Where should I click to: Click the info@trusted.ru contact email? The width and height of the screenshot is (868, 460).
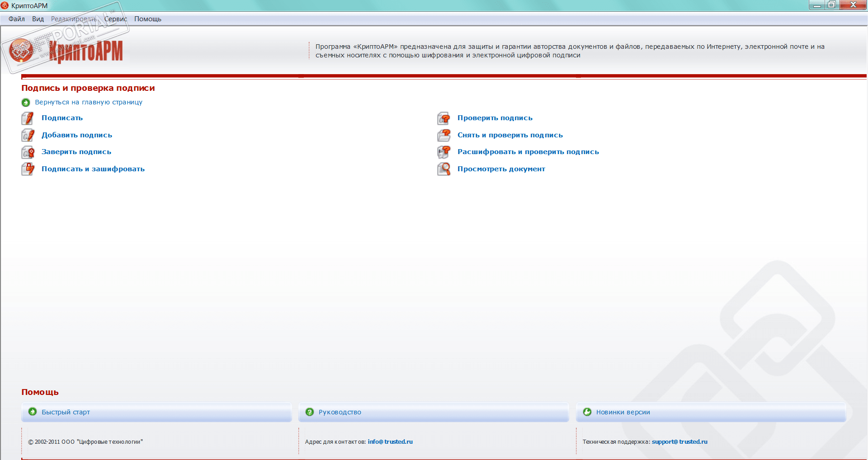(390, 442)
